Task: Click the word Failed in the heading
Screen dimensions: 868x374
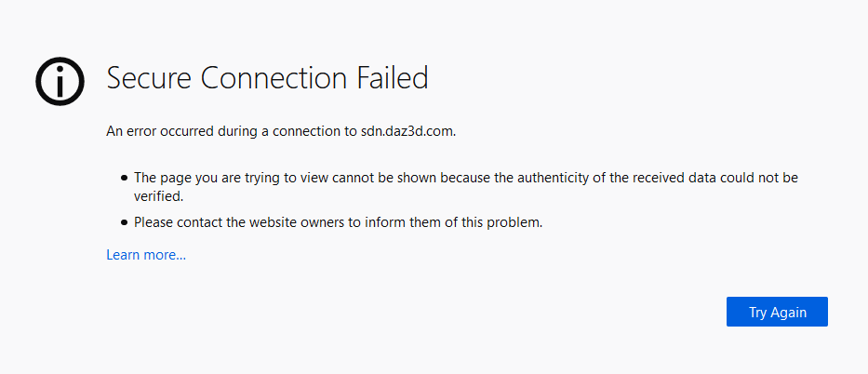Action: click(x=393, y=78)
